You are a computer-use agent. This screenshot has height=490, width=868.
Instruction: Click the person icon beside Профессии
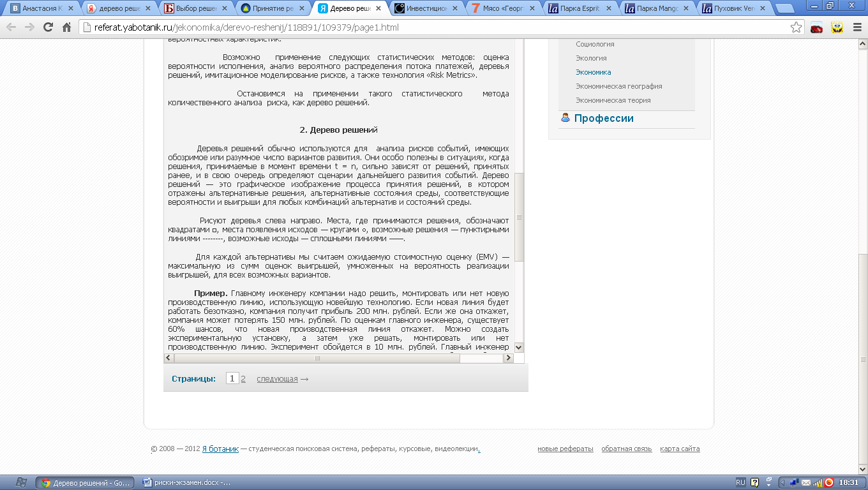565,117
